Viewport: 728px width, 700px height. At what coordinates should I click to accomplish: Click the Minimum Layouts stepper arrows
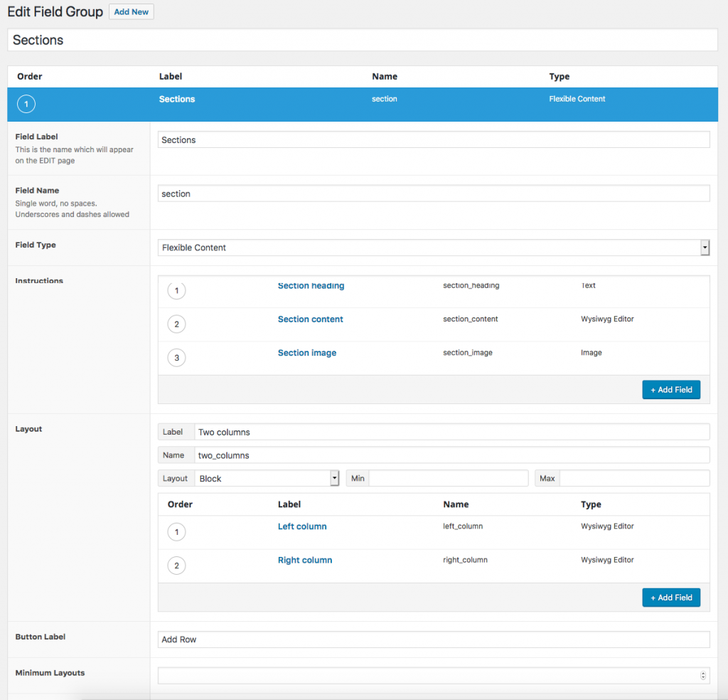pos(703,675)
